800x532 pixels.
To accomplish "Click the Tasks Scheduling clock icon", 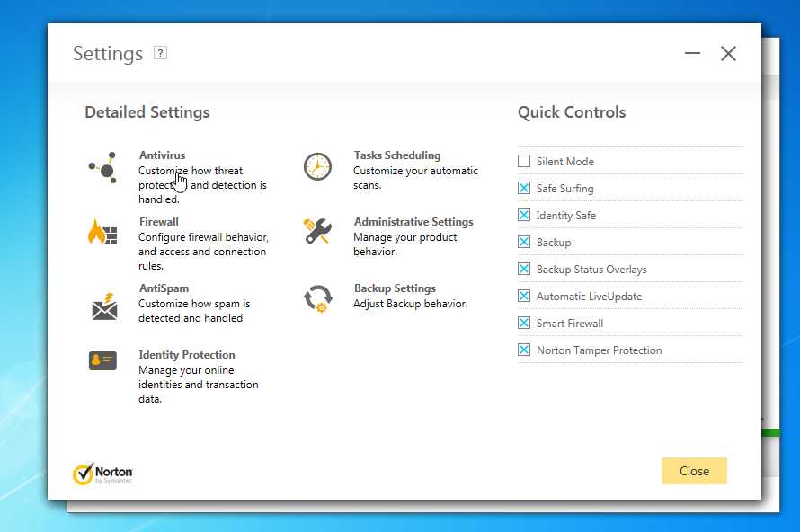I will click(317, 166).
